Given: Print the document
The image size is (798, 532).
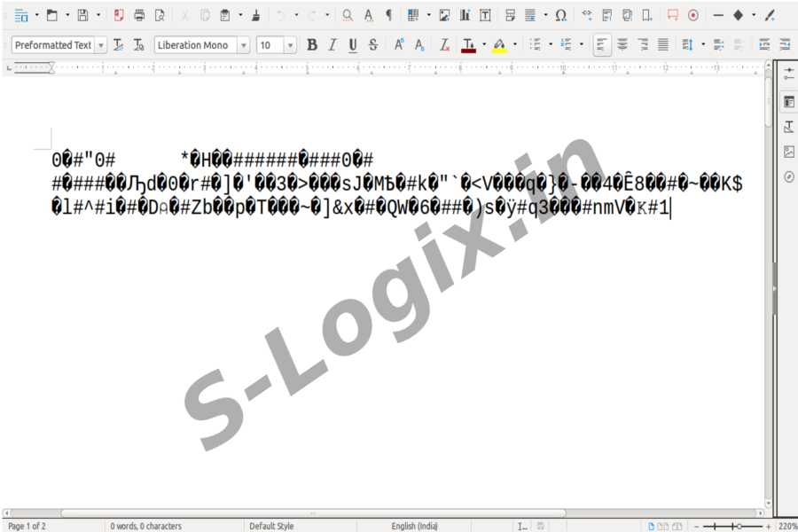Looking at the screenshot, I should click(139, 15).
